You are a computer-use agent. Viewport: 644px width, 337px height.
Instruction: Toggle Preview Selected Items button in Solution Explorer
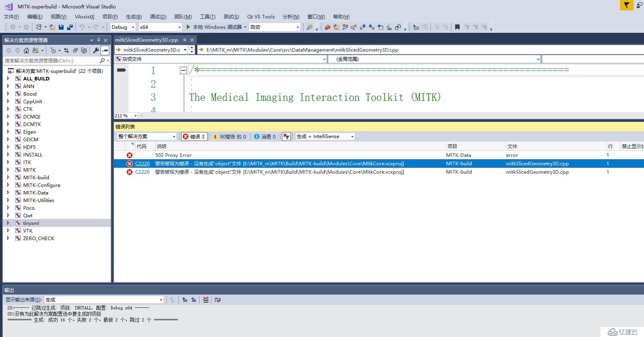[x=105, y=50]
